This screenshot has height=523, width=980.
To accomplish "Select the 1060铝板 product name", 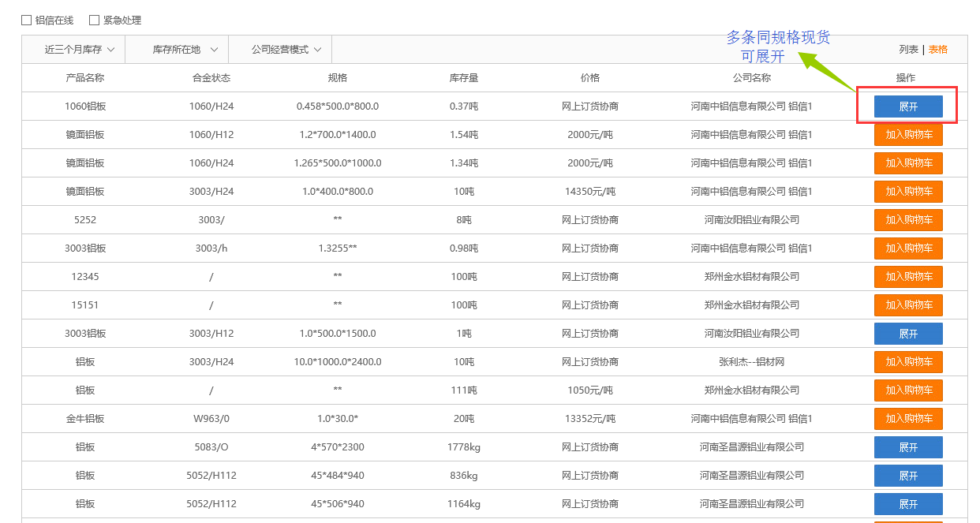I will point(85,106).
